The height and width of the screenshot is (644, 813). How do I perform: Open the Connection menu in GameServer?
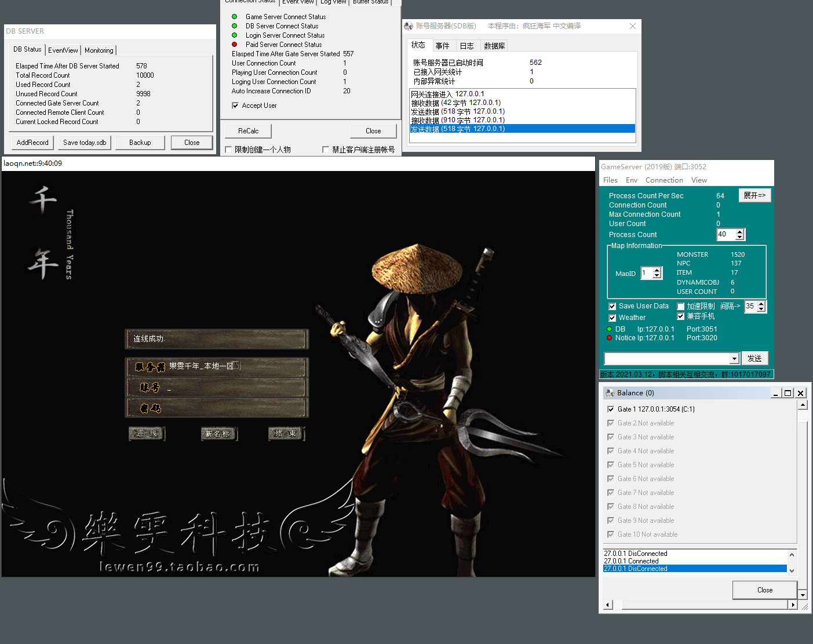coord(663,180)
